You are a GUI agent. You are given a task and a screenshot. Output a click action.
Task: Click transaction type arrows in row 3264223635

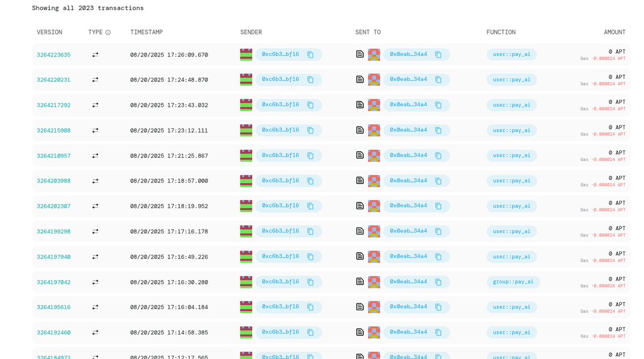(x=95, y=55)
